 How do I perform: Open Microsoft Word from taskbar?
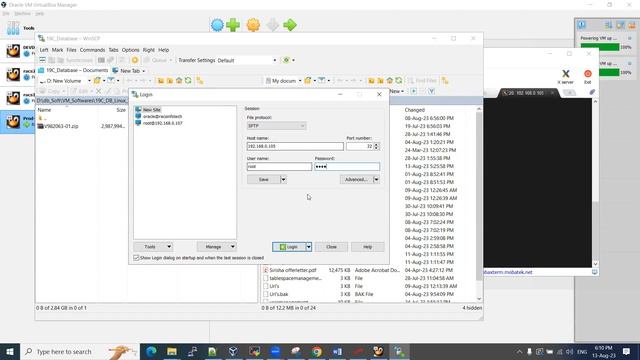337,351
